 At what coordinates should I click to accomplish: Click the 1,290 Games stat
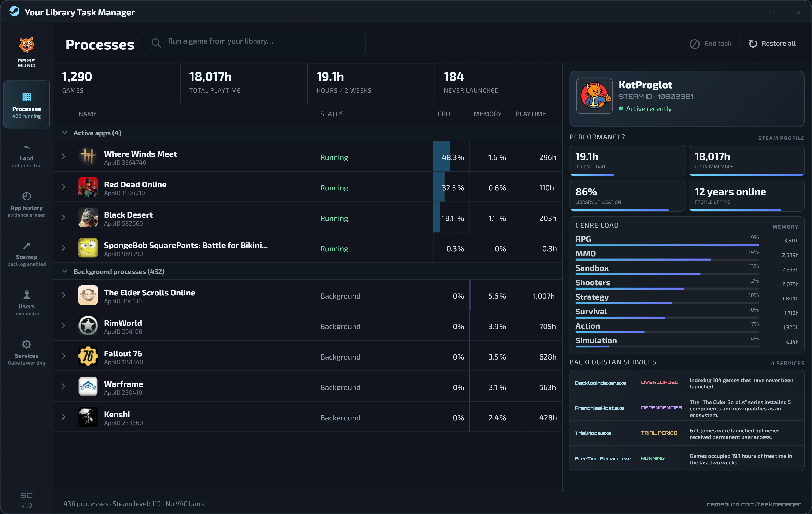(117, 83)
